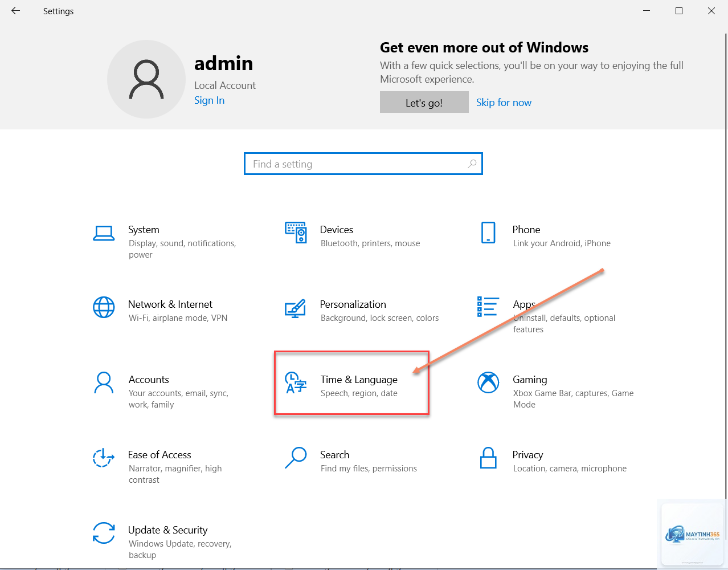Open the Privacy padlock icon

488,458
